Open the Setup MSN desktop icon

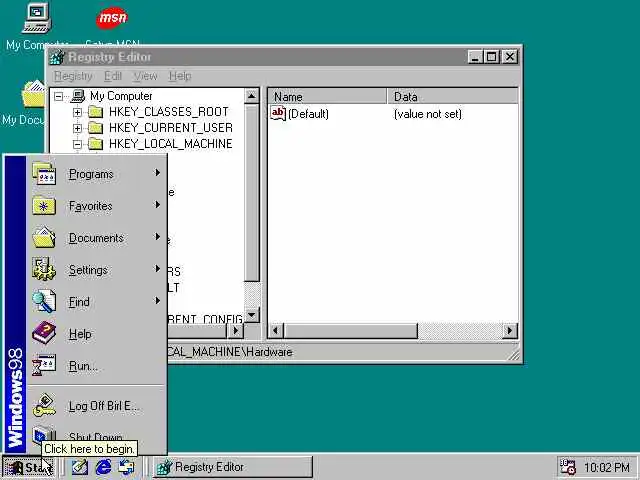click(112, 25)
